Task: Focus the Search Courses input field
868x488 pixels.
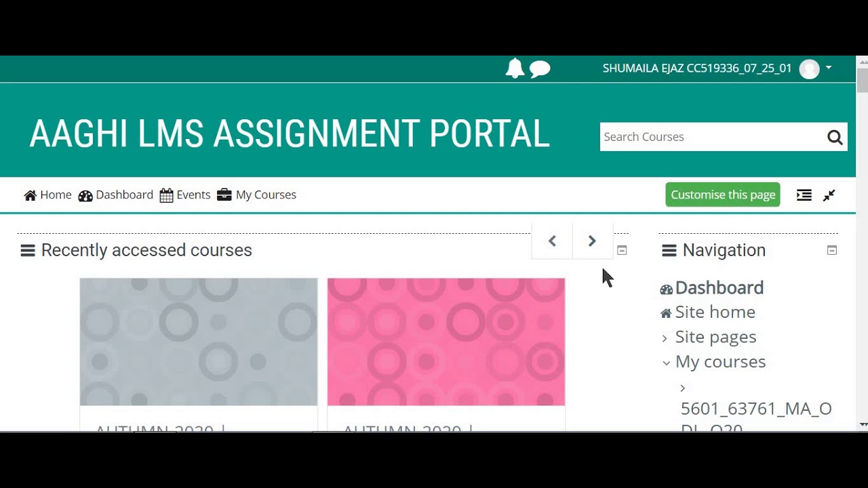Action: click(711, 137)
